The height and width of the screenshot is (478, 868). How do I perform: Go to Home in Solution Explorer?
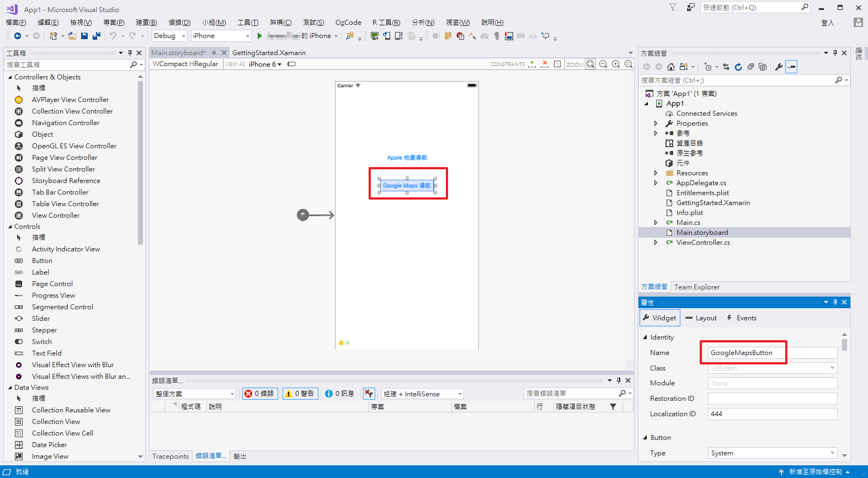pos(671,67)
